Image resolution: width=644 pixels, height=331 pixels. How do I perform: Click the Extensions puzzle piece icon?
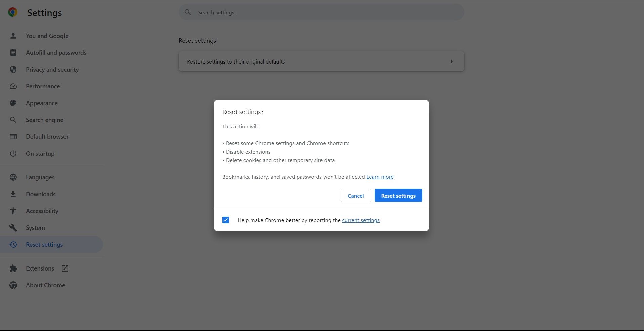(13, 268)
